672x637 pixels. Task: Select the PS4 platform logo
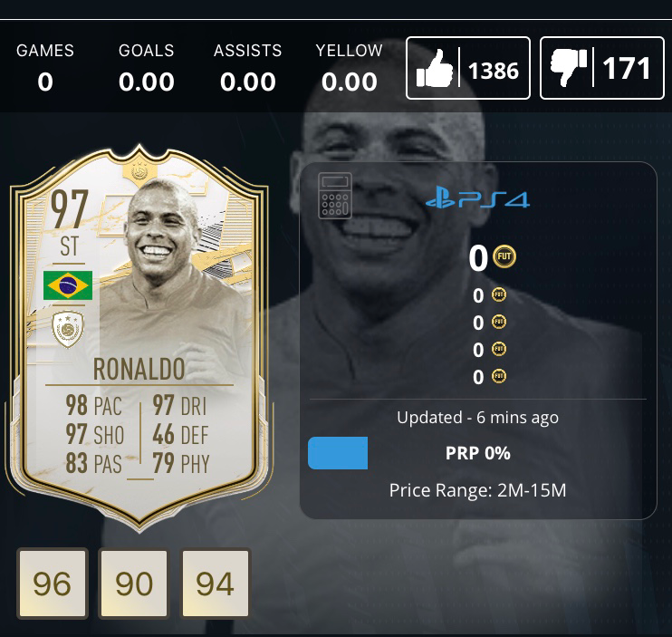pyautogui.click(x=477, y=198)
